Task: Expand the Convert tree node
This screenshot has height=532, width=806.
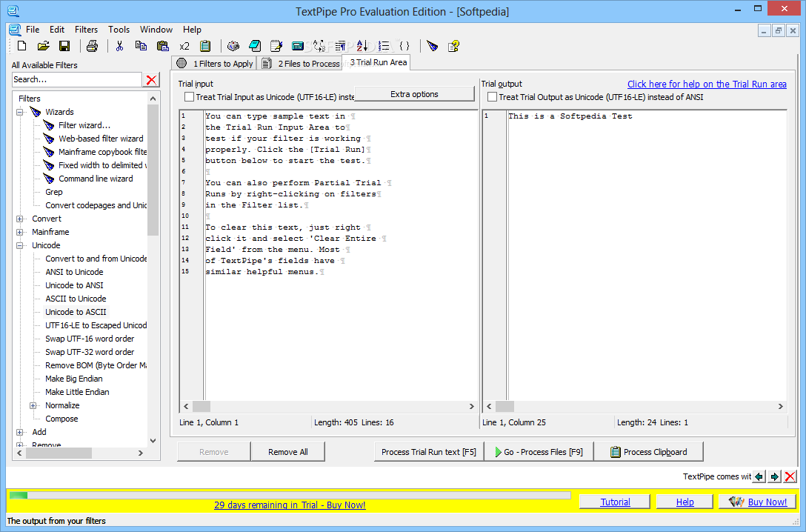Action: coord(19,219)
